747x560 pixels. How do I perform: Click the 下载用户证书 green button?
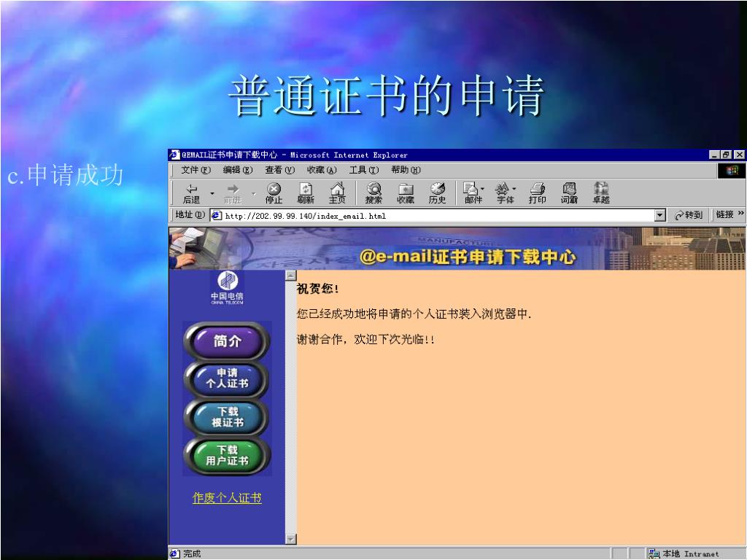point(227,456)
